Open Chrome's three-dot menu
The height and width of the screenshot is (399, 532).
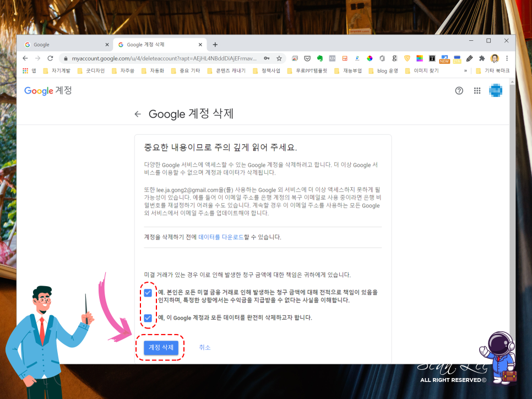coord(507,58)
